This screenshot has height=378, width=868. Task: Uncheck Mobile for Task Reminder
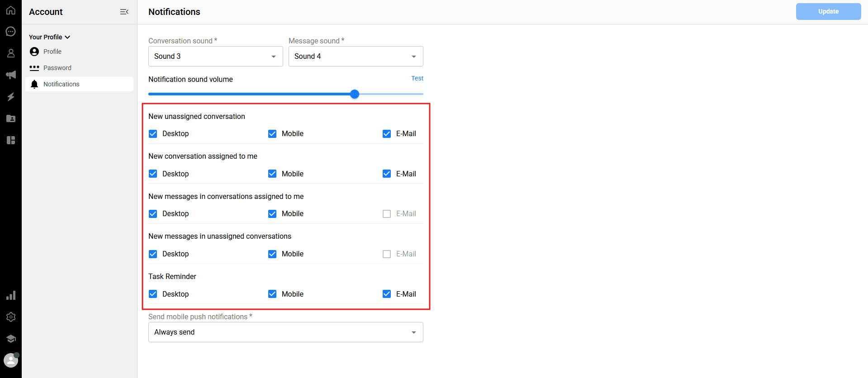(272, 294)
